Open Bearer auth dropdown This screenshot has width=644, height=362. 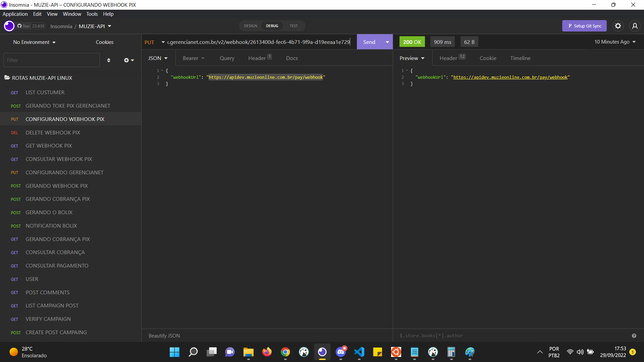tap(194, 58)
